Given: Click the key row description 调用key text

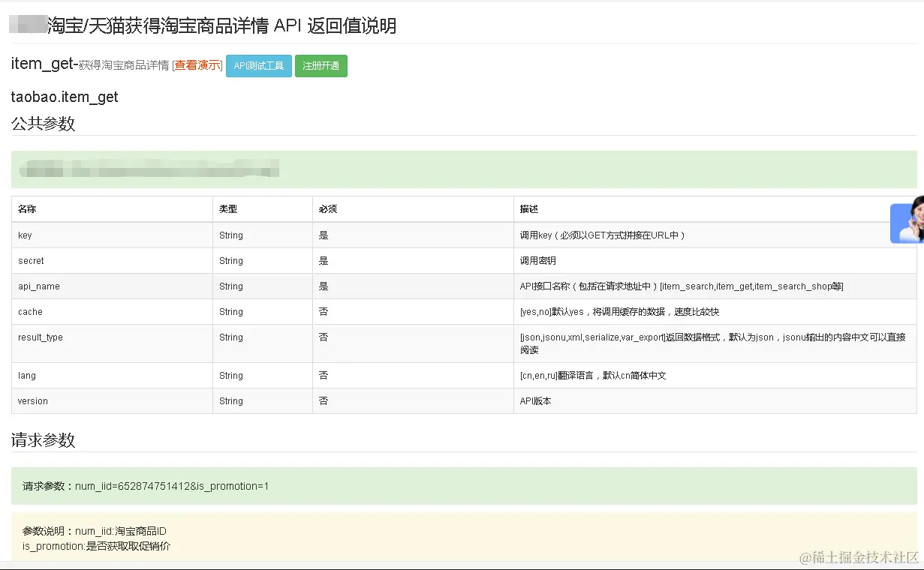Looking at the screenshot, I should [x=603, y=235].
